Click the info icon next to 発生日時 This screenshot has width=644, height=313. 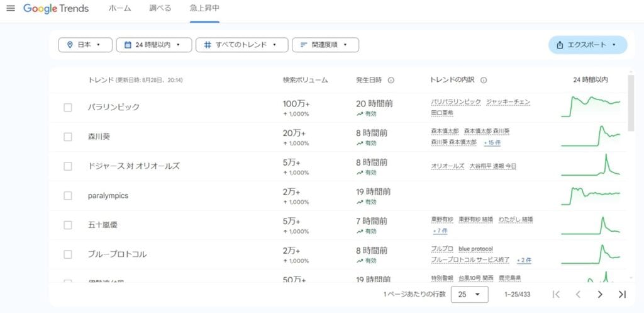coord(391,80)
